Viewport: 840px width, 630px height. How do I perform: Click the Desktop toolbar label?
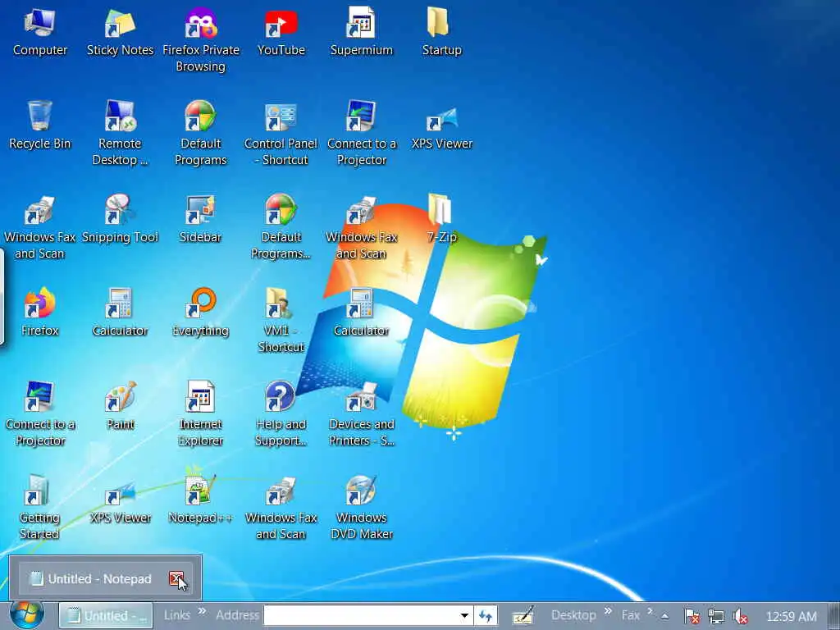coord(573,615)
